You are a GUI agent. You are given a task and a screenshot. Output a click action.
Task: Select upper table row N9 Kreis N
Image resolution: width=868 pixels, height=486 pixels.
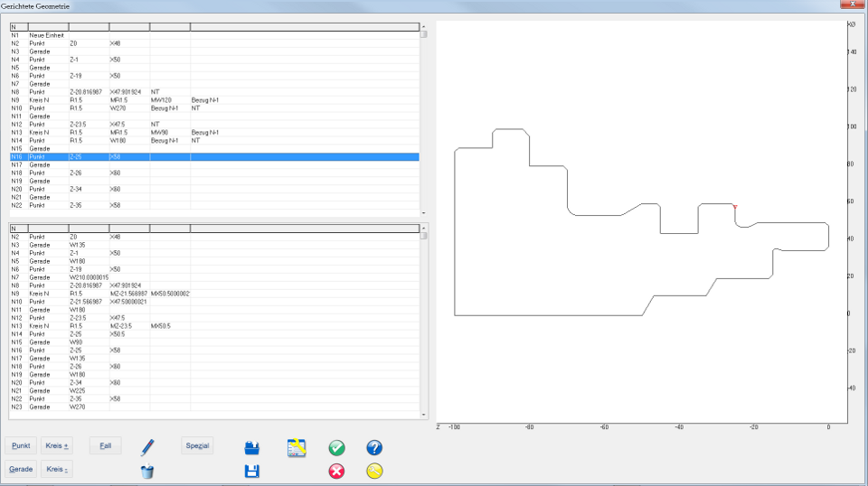tap(215, 100)
